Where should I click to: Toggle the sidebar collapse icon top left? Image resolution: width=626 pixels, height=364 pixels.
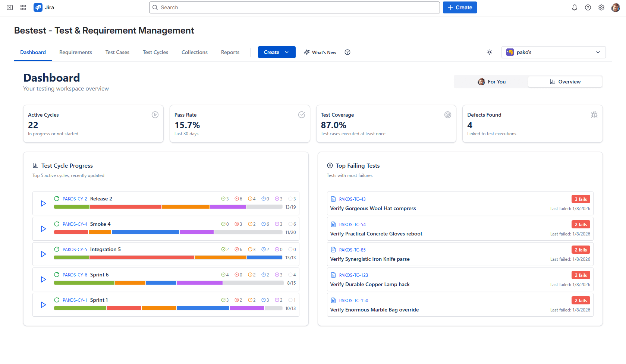click(x=10, y=7)
